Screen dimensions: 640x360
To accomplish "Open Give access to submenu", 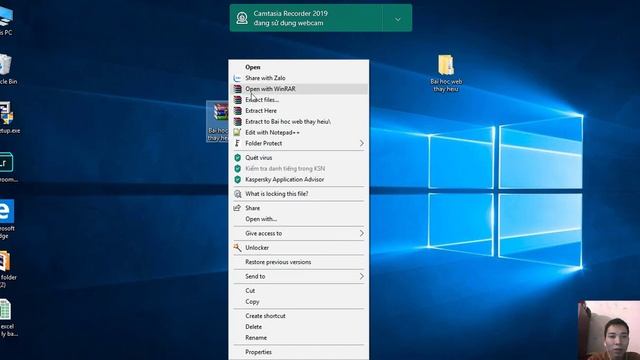I will tap(298, 233).
